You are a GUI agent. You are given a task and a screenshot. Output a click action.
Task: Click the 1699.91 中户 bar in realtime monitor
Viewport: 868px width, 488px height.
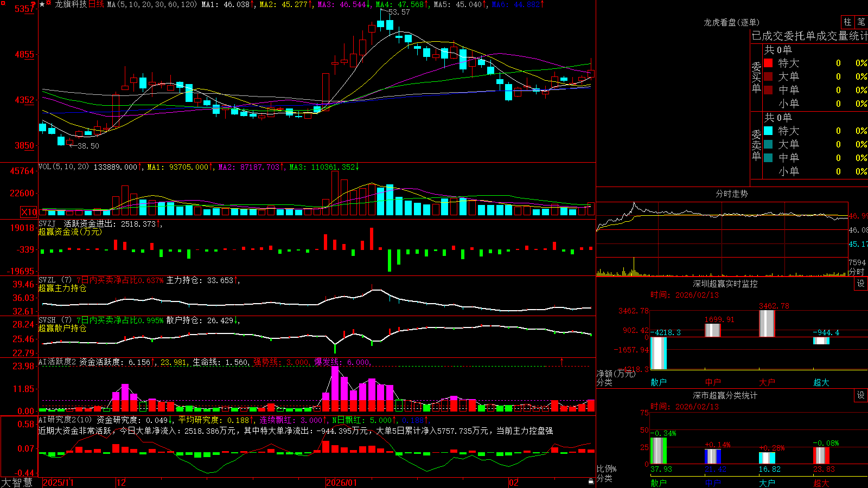click(713, 330)
